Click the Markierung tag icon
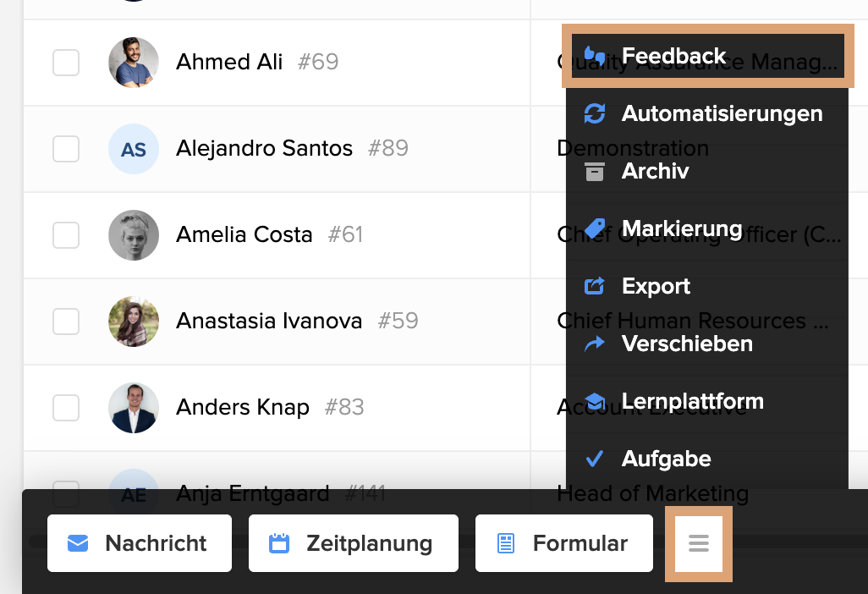Screen dimensions: 868x594 tap(595, 228)
